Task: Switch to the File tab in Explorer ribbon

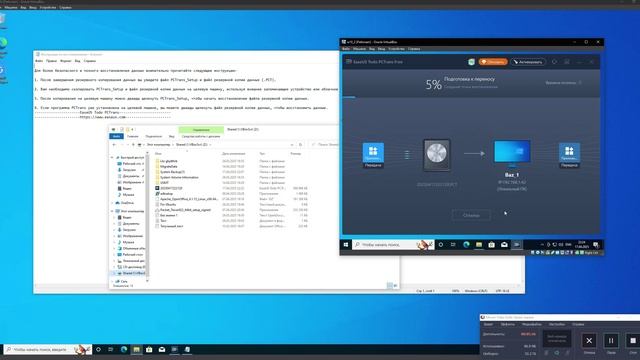Action: [x=116, y=136]
